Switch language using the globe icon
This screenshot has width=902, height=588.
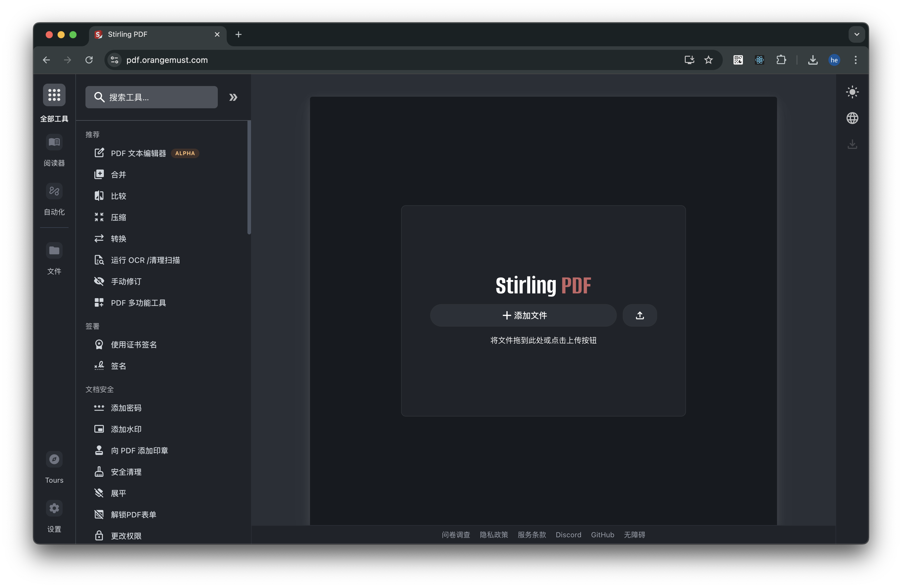click(x=852, y=118)
